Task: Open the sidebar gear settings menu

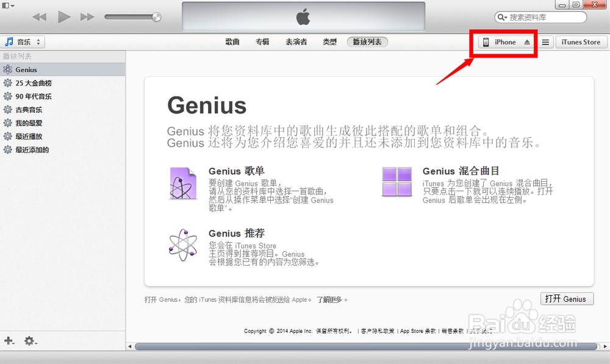Action: (30, 341)
